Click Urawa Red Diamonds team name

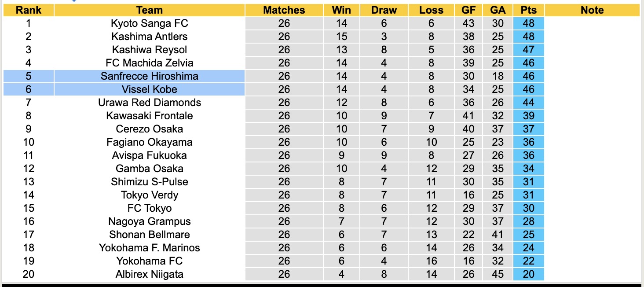(x=150, y=103)
